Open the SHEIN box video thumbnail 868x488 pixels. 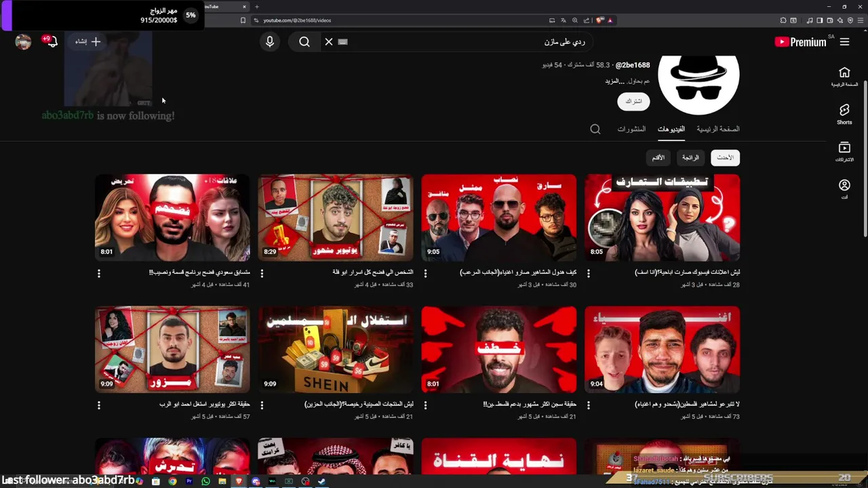tap(336, 350)
